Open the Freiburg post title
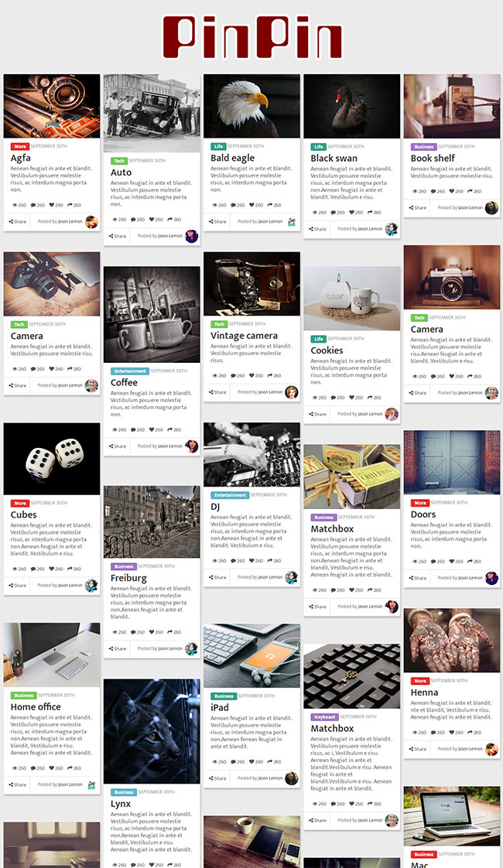This screenshot has height=868, width=503. [x=128, y=578]
